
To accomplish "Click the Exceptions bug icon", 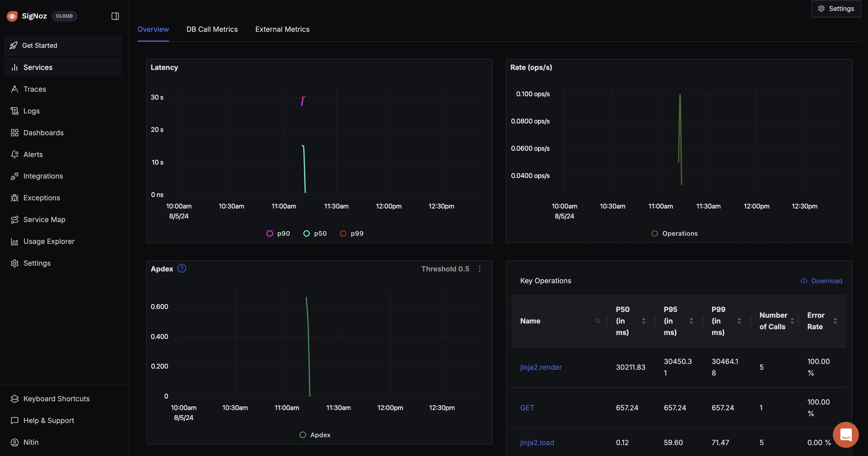I will (15, 198).
